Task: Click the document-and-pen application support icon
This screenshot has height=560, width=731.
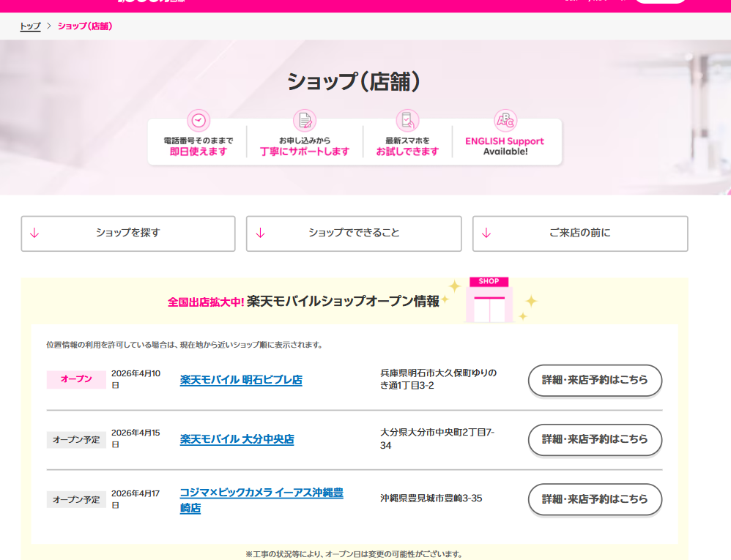Action: click(x=304, y=121)
